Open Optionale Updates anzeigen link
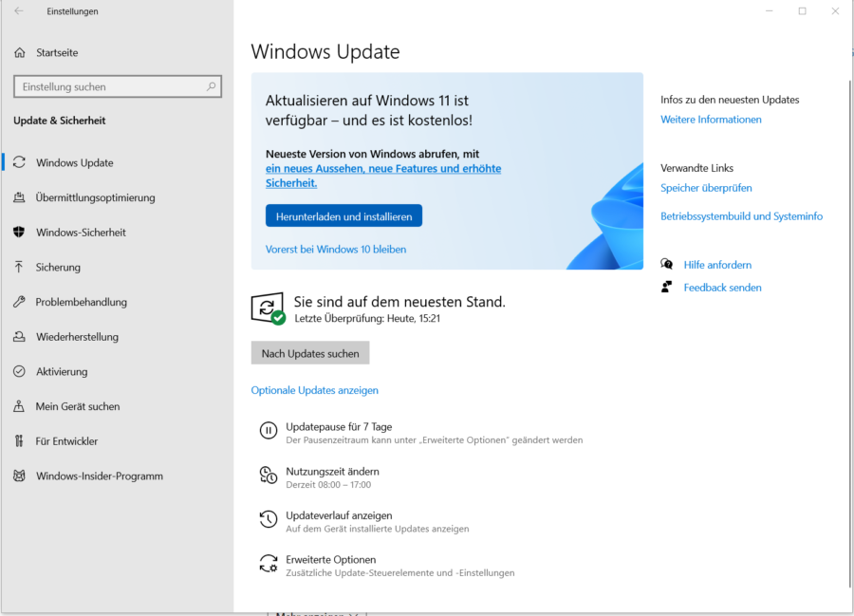Screen dimensions: 854x616 pyautogui.click(x=314, y=390)
